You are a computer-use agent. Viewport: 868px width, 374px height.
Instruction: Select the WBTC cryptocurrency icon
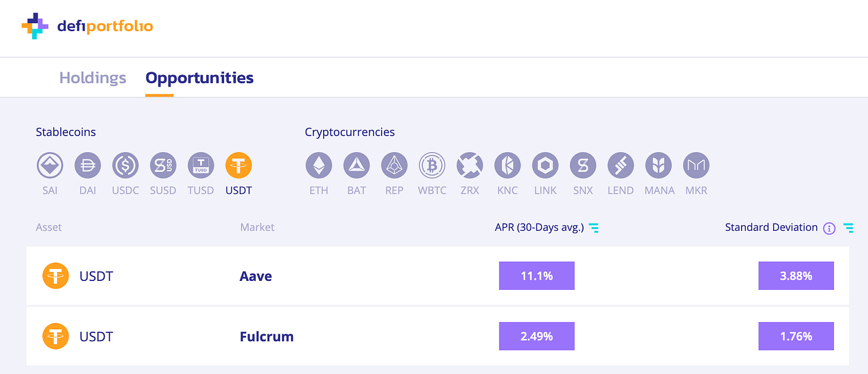click(x=432, y=165)
